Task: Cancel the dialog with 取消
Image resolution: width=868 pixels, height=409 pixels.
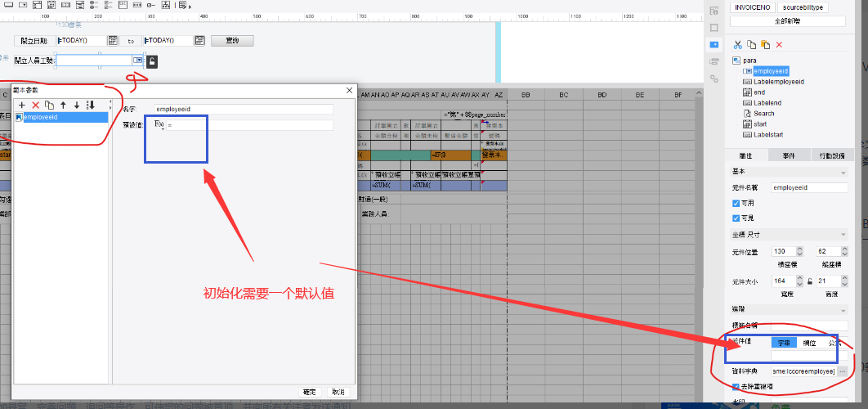Action: [338, 392]
